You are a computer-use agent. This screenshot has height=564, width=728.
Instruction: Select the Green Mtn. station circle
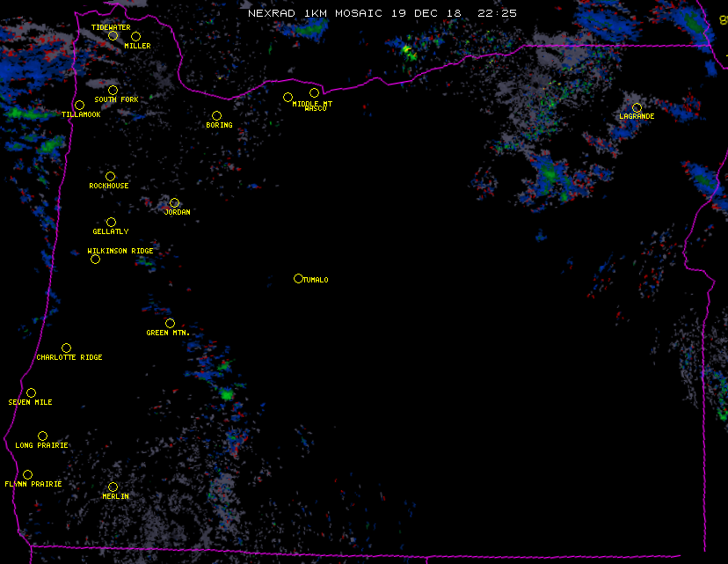coord(170,323)
